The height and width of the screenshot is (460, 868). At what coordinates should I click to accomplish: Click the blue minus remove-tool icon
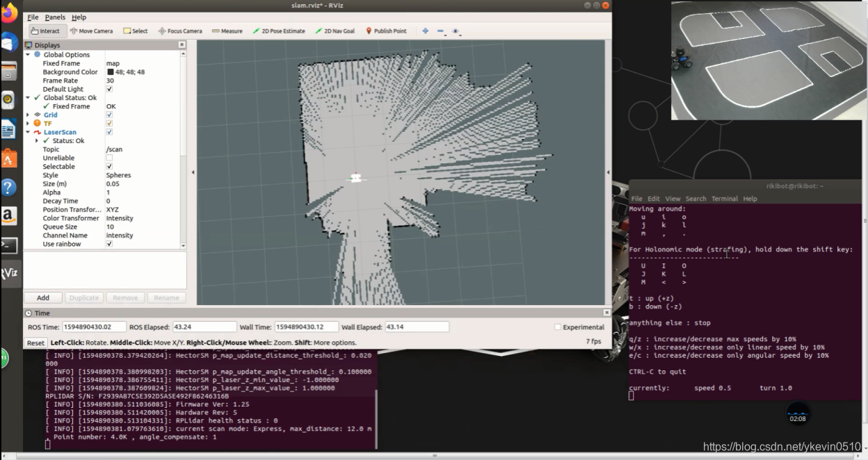click(x=441, y=31)
